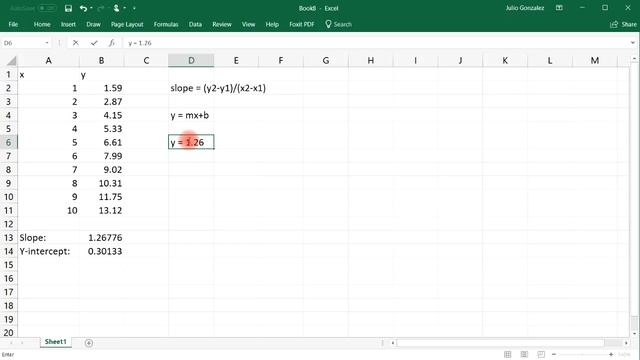The image size is (640, 360).
Task: Click horizontal scrollbar right arrow
Action: pyautogui.click(x=626, y=343)
